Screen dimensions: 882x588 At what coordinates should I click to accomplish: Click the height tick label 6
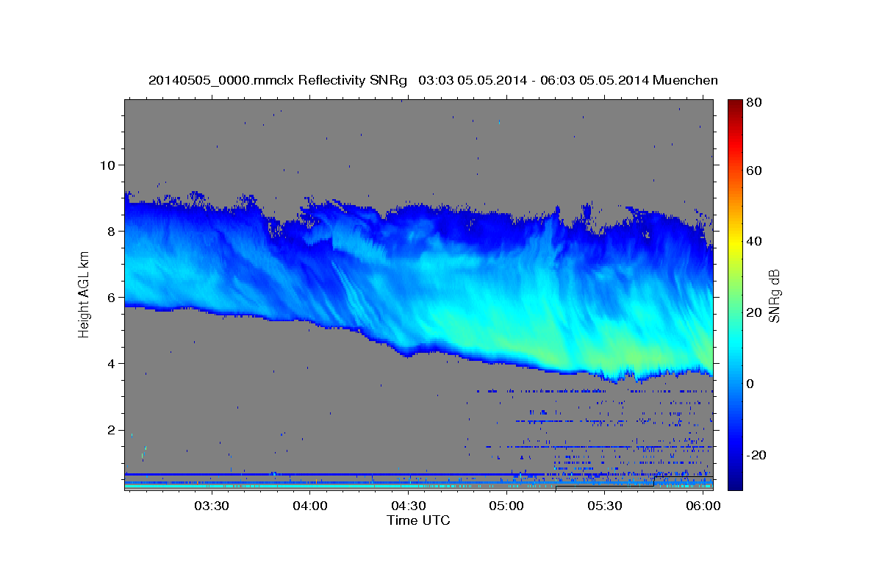(x=112, y=297)
